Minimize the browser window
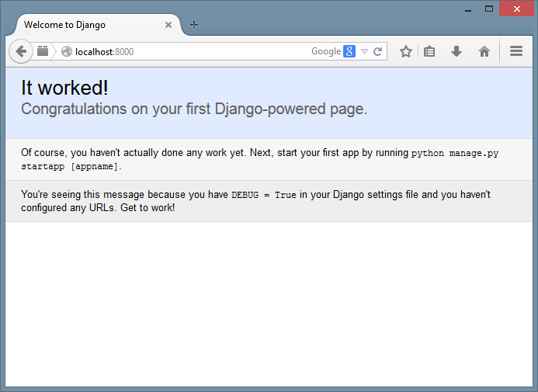538x392 pixels. 468,9
